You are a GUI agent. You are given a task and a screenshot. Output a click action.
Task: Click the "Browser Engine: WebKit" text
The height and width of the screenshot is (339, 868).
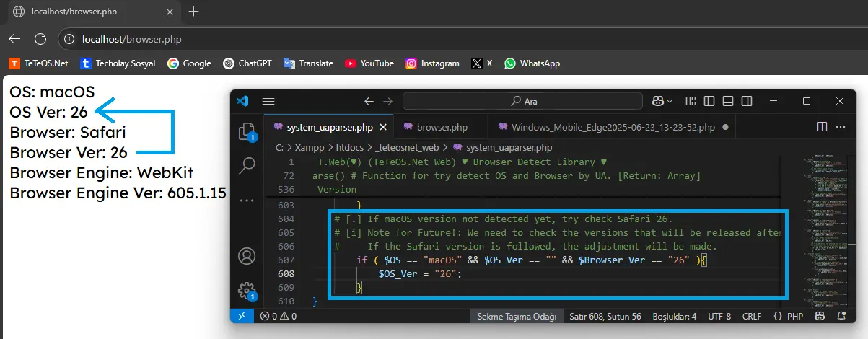102,173
